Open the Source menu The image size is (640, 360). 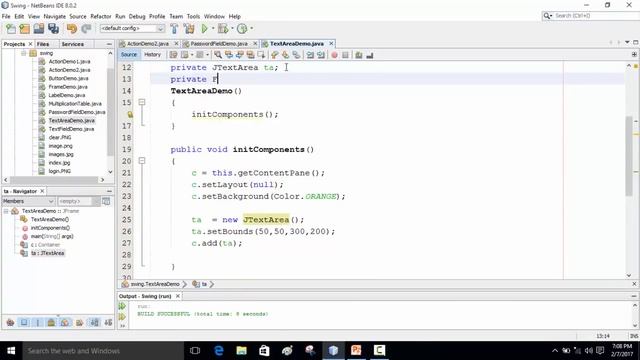click(78, 16)
